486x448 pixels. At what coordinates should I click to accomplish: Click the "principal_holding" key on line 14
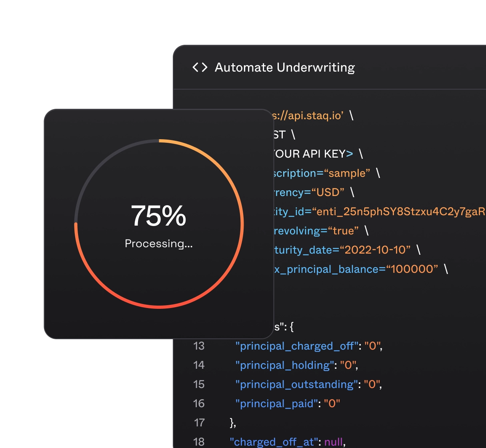284,365
